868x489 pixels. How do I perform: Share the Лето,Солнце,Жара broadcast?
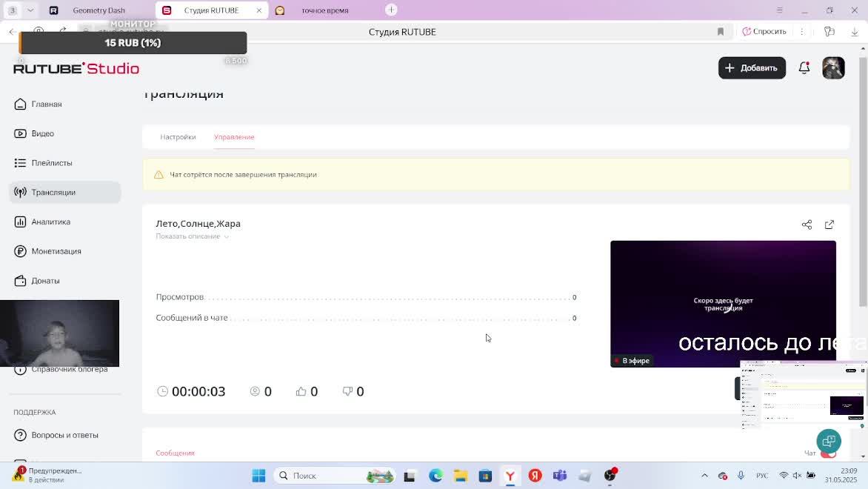[807, 224]
